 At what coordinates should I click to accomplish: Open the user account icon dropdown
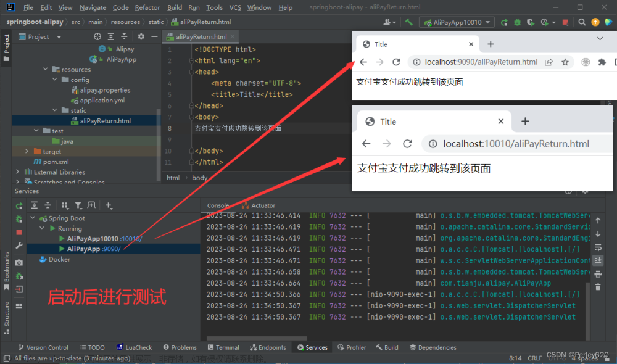pyautogui.click(x=389, y=22)
